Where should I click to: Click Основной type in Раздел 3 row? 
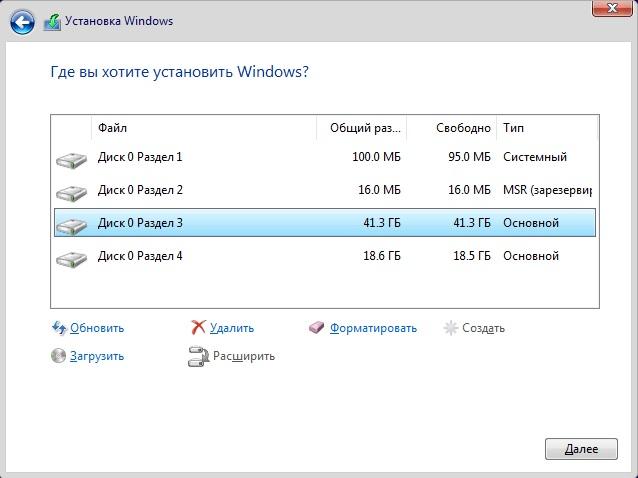[531, 223]
